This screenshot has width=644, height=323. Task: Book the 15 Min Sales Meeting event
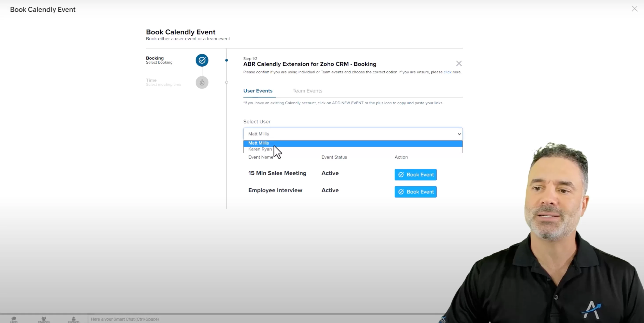[415, 175]
